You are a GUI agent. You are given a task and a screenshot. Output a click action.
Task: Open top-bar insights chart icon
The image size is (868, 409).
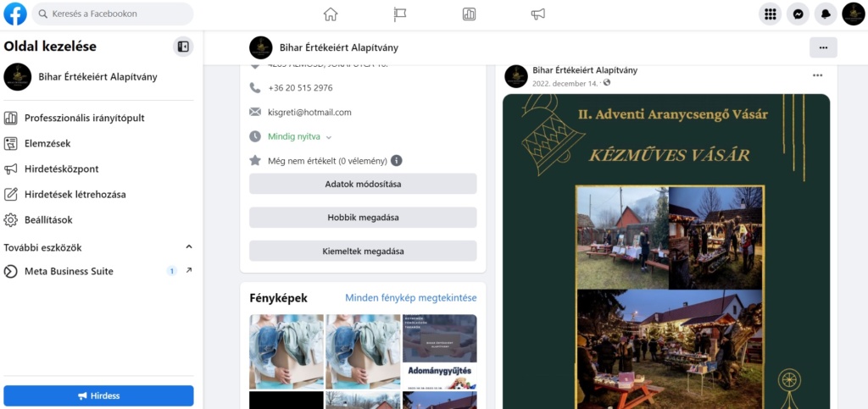(469, 14)
